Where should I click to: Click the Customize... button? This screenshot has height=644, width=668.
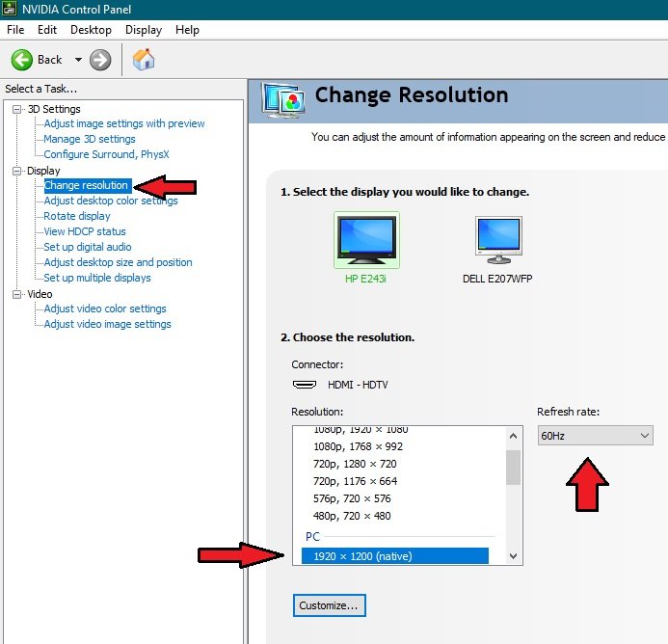point(329,605)
